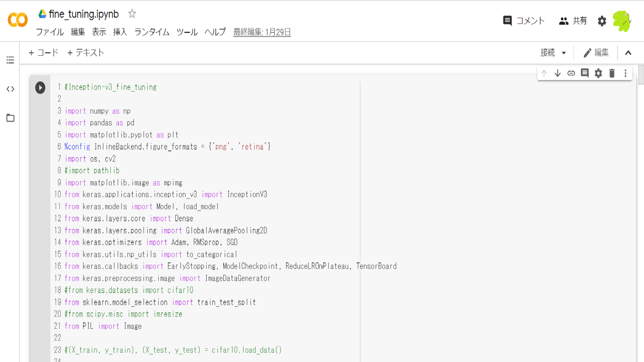This screenshot has height=362, width=644.
Task: Open the code snippets sidebar panel
Action: point(10,89)
